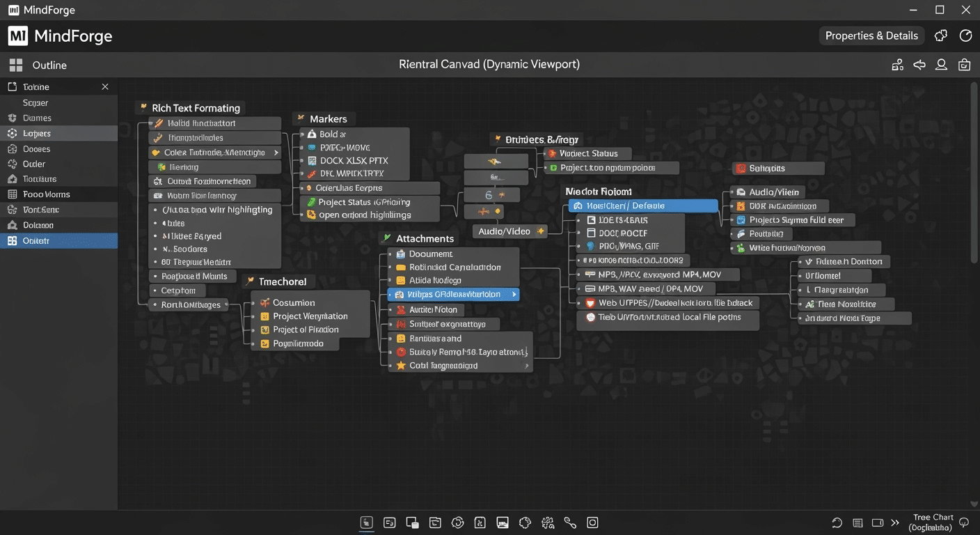Select the connector icon left of the share arrow
980x535 pixels.
(x=896, y=64)
